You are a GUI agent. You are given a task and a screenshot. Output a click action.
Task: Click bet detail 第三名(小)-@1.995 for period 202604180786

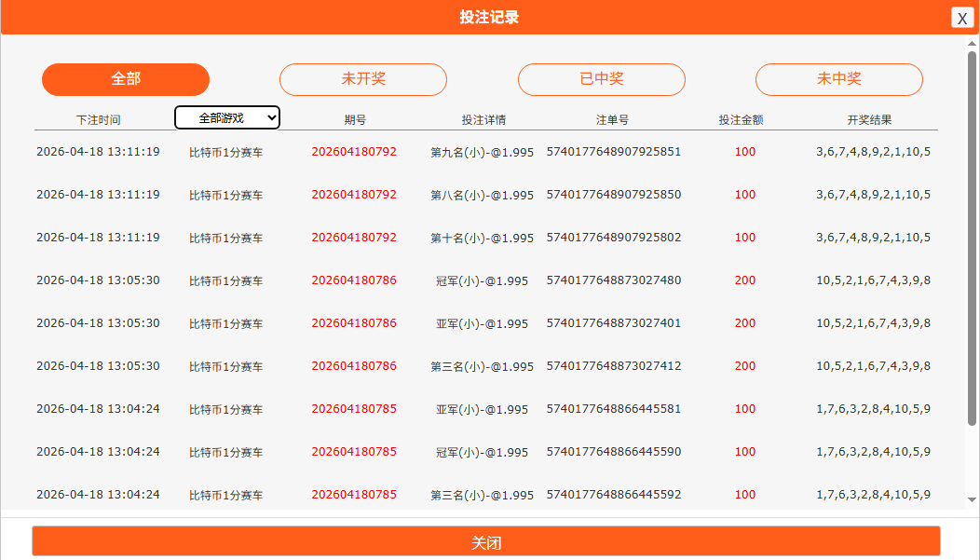482,367
